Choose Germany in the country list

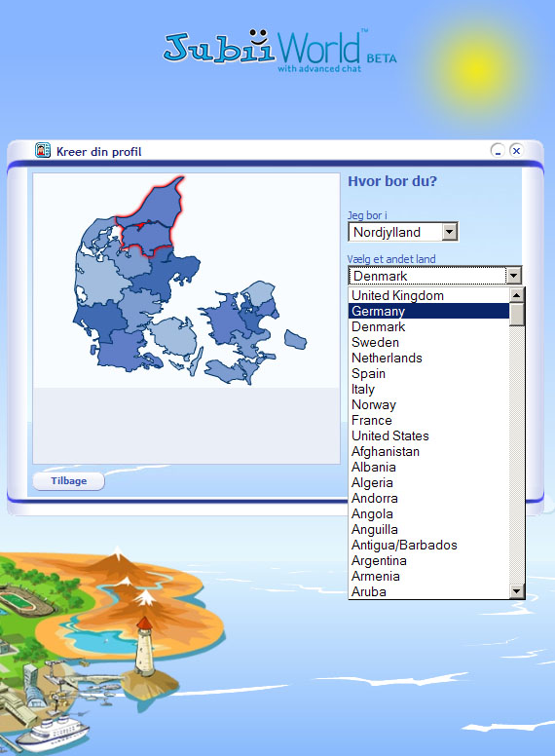[428, 311]
